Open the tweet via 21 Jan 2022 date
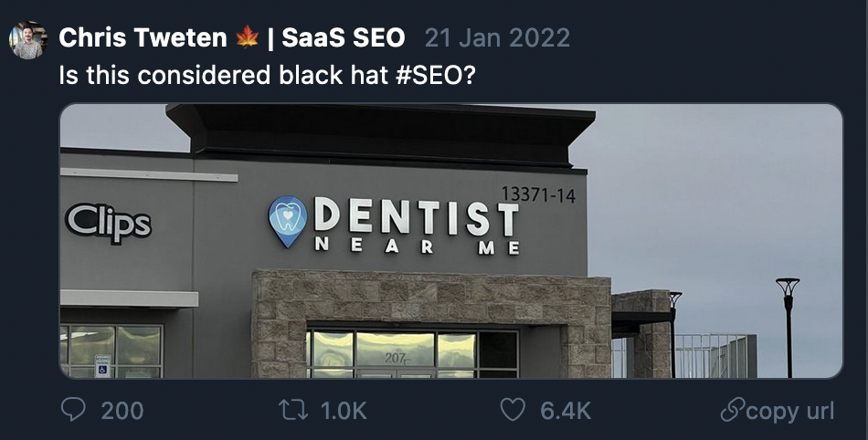The width and height of the screenshot is (868, 440). click(x=497, y=37)
